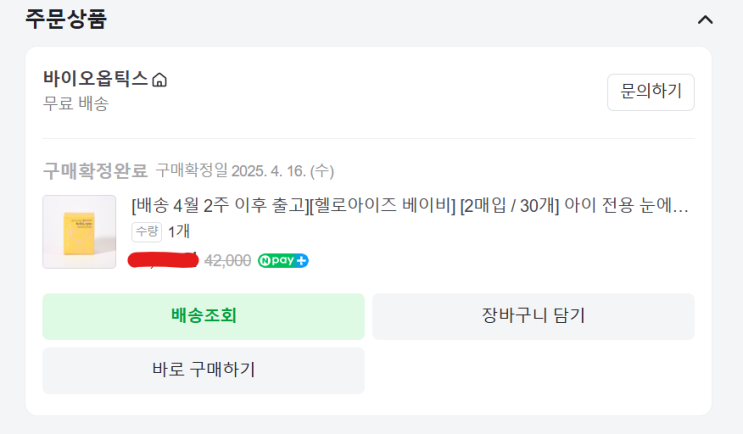
Task: Click the 구매확정일 2025. 4. 16. date text
Action: 244,169
